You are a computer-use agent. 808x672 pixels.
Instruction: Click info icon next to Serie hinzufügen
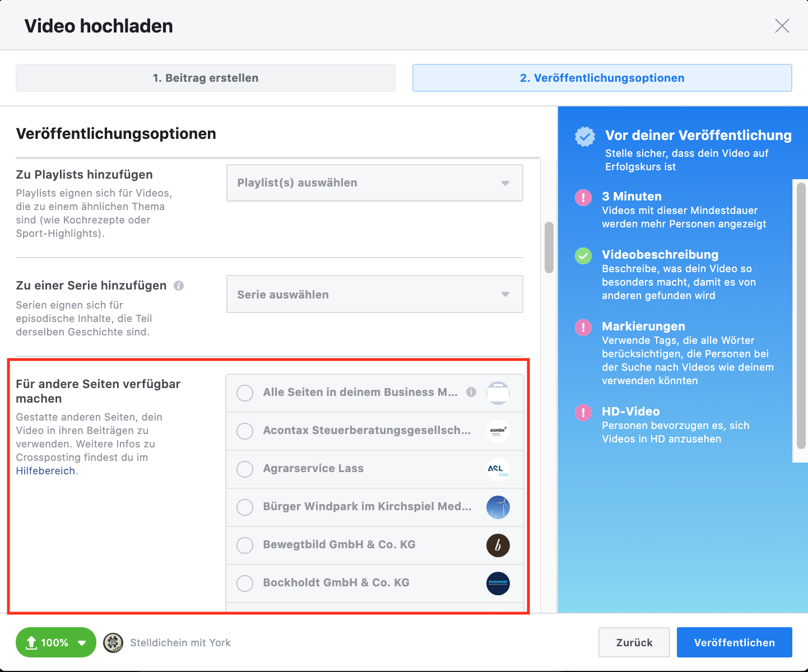(x=179, y=286)
